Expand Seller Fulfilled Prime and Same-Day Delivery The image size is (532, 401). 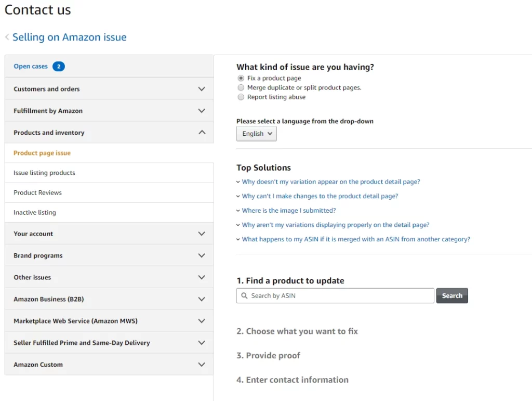109,342
